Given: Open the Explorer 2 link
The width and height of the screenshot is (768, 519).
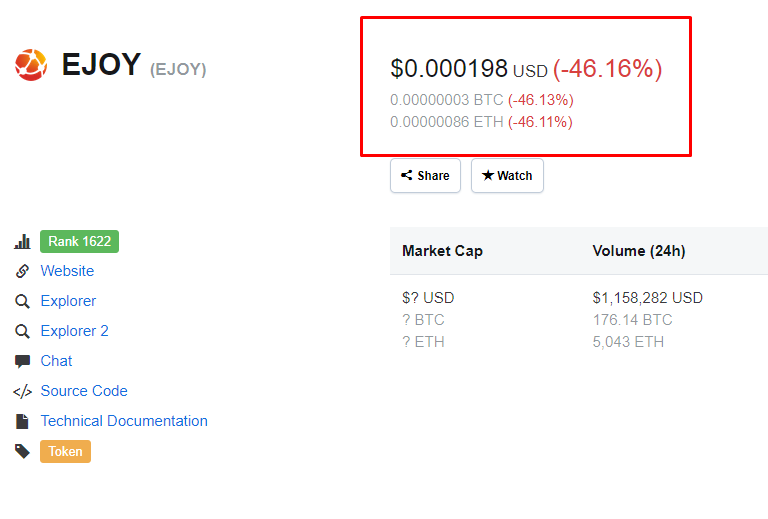Looking at the screenshot, I should tap(74, 331).
